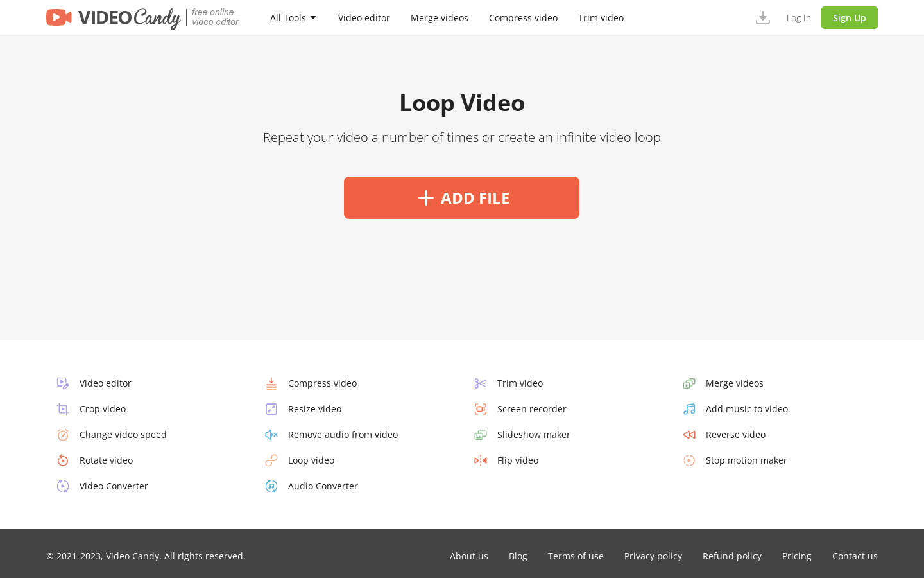Expand the All Tools dropdown

[293, 18]
